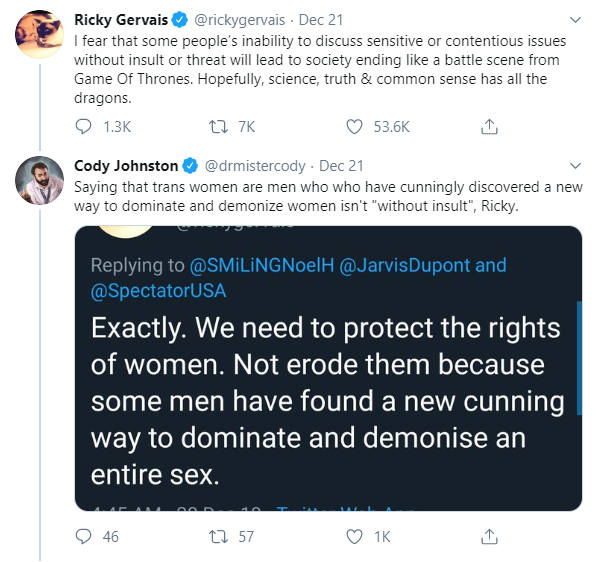This screenshot has height=562, width=597.
Task: Open Ricky Gervais's tweet text
Action: coord(320,69)
